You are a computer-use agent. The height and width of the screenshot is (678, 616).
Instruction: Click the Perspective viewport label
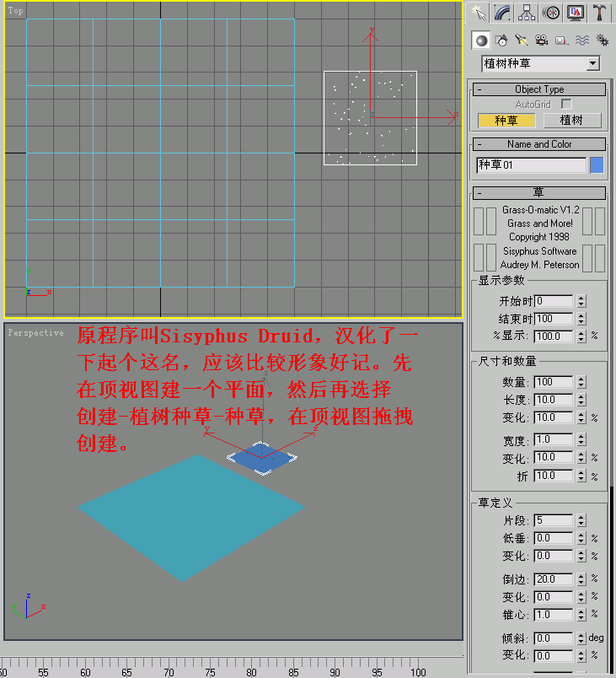click(36, 332)
